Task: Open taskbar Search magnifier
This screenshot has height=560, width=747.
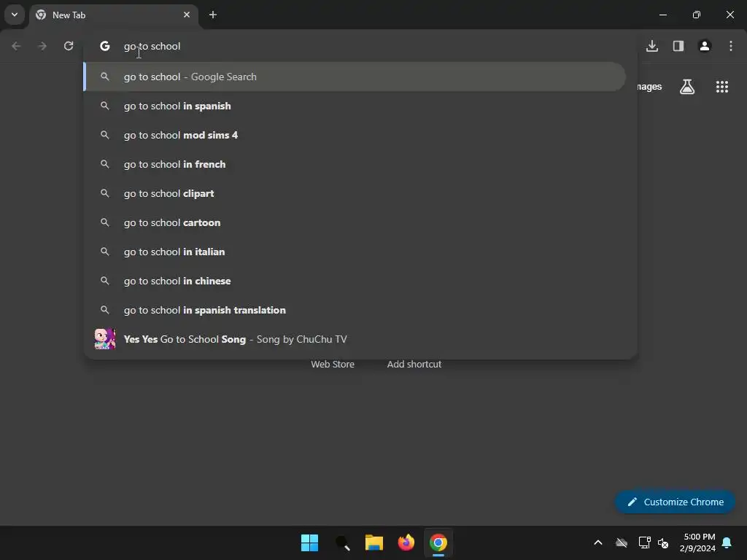Action: coord(342,542)
